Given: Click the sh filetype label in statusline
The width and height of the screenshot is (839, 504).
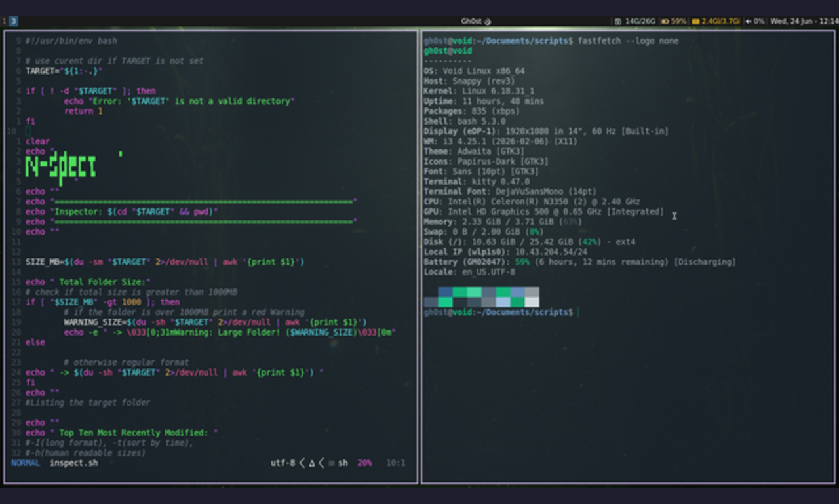Looking at the screenshot, I should [343, 463].
